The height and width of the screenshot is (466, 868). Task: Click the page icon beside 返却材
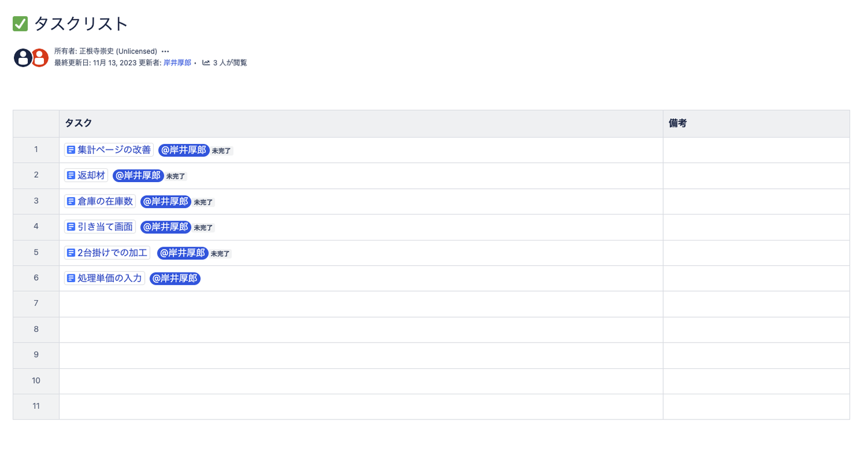(71, 175)
